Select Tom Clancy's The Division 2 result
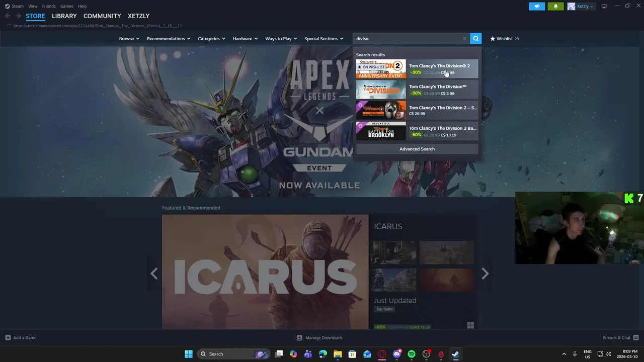Image resolution: width=644 pixels, height=362 pixels. tap(417, 69)
